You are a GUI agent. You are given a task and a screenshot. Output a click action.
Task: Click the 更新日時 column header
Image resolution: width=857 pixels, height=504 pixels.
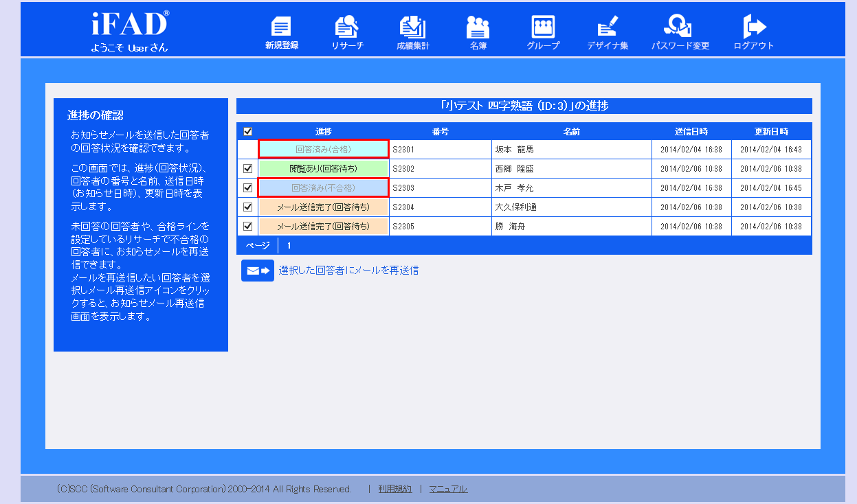tap(771, 132)
